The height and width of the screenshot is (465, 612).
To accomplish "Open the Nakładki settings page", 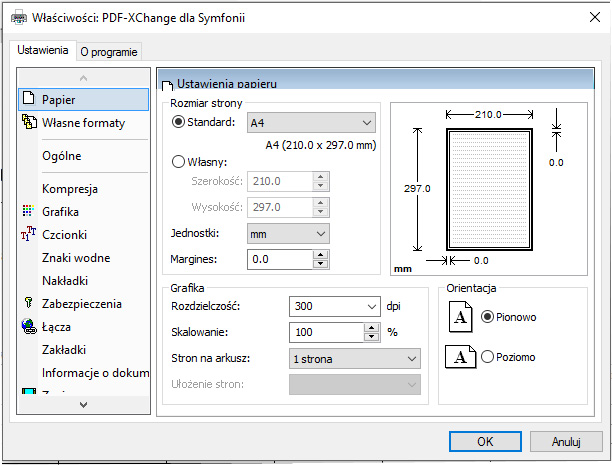I will pyautogui.click(x=65, y=281).
